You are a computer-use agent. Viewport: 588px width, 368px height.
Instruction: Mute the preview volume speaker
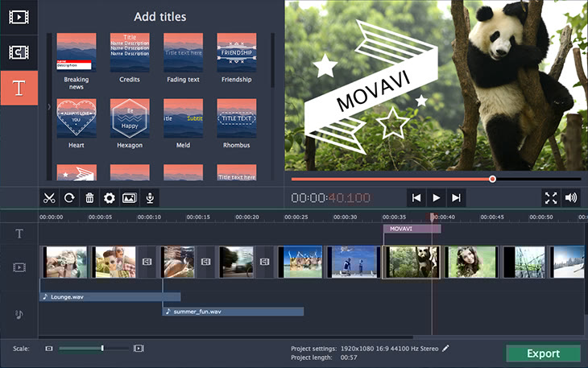(x=571, y=197)
